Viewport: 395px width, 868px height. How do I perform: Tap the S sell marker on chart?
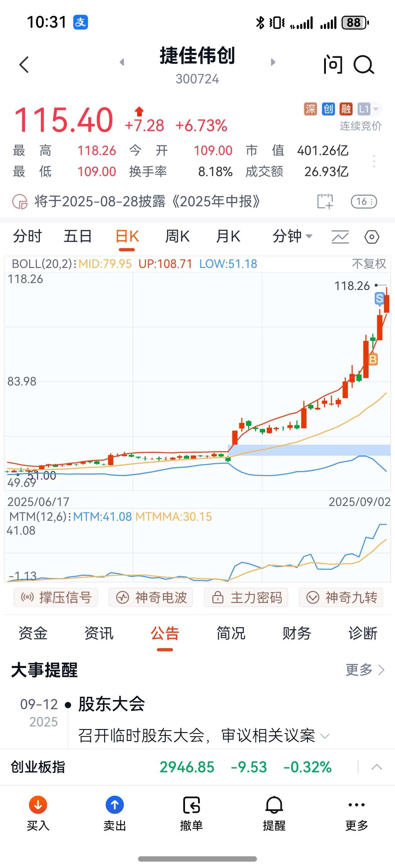[x=380, y=298]
